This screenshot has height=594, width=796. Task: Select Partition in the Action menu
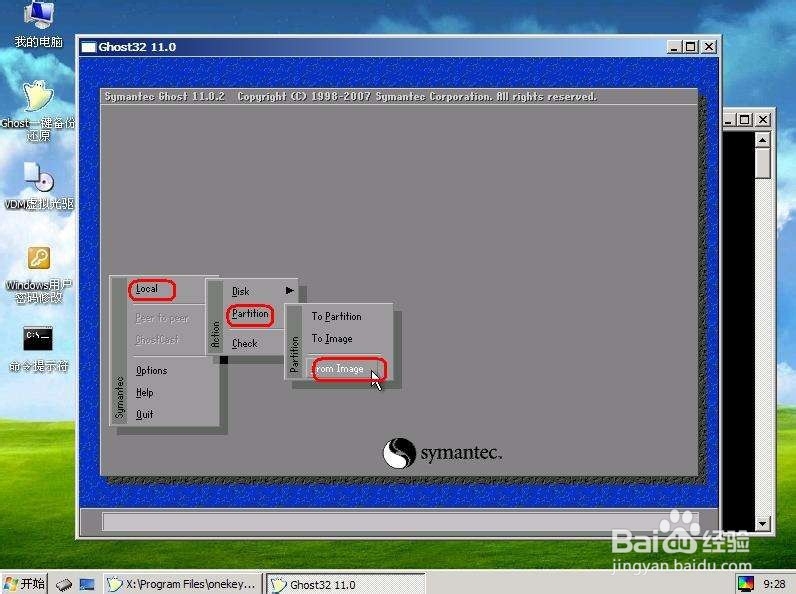coord(250,314)
